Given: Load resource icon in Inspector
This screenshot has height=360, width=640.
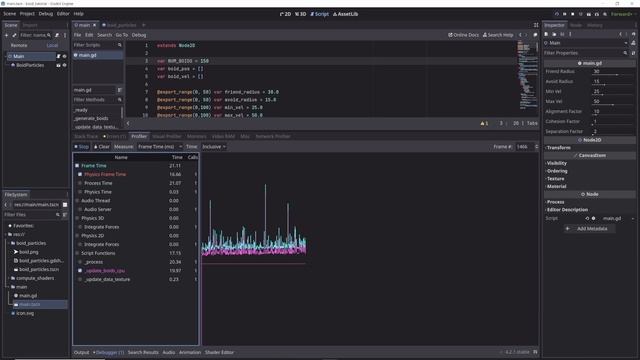Looking at the screenshot, I should [x=554, y=34].
